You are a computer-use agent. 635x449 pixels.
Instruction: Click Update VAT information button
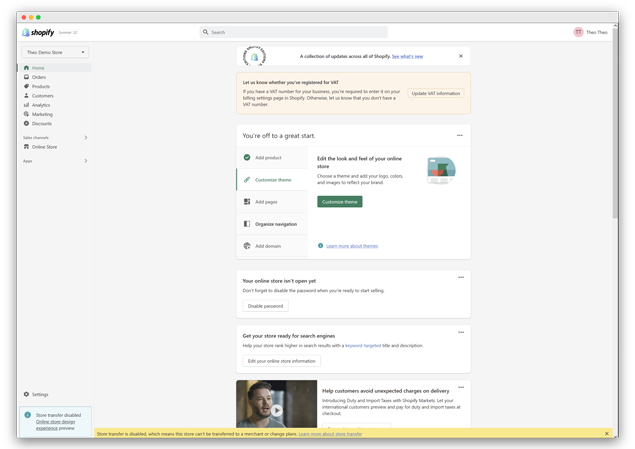pos(436,93)
